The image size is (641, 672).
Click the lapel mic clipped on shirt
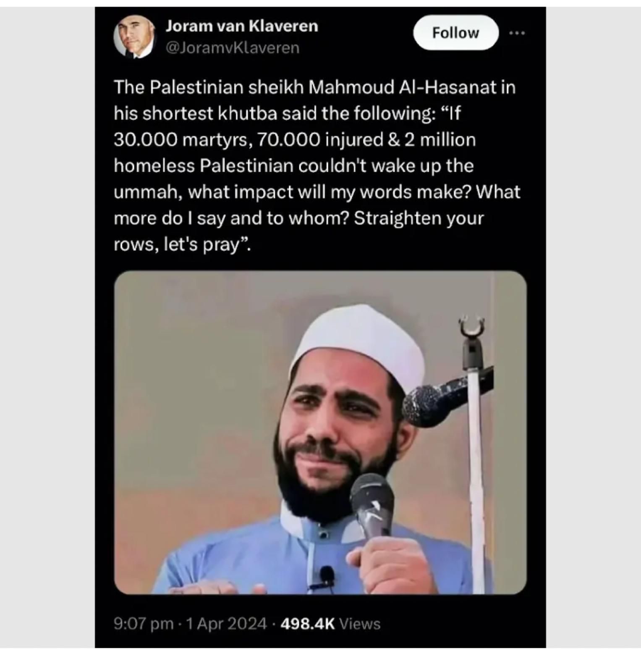326,576
